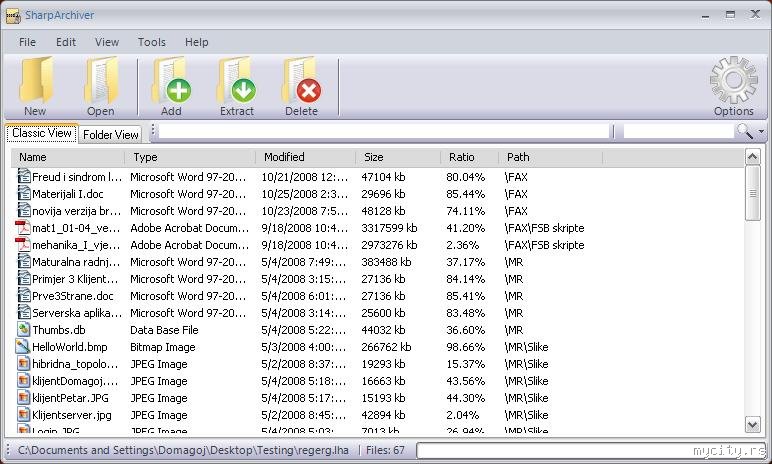Viewport: 772px width, 464px height.
Task: Click the address bar input field
Action: tap(384, 131)
